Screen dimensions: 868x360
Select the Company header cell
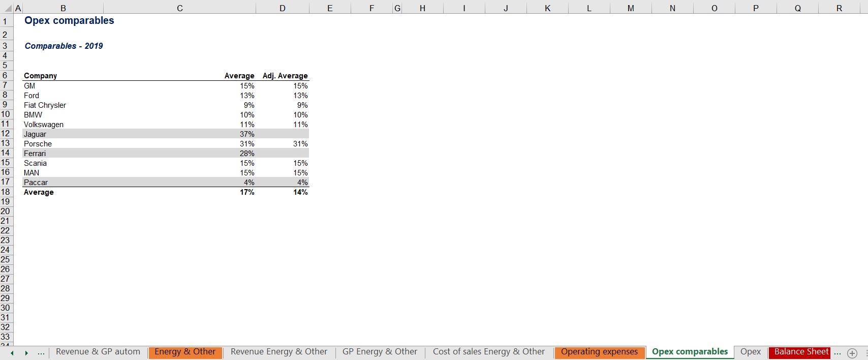40,76
